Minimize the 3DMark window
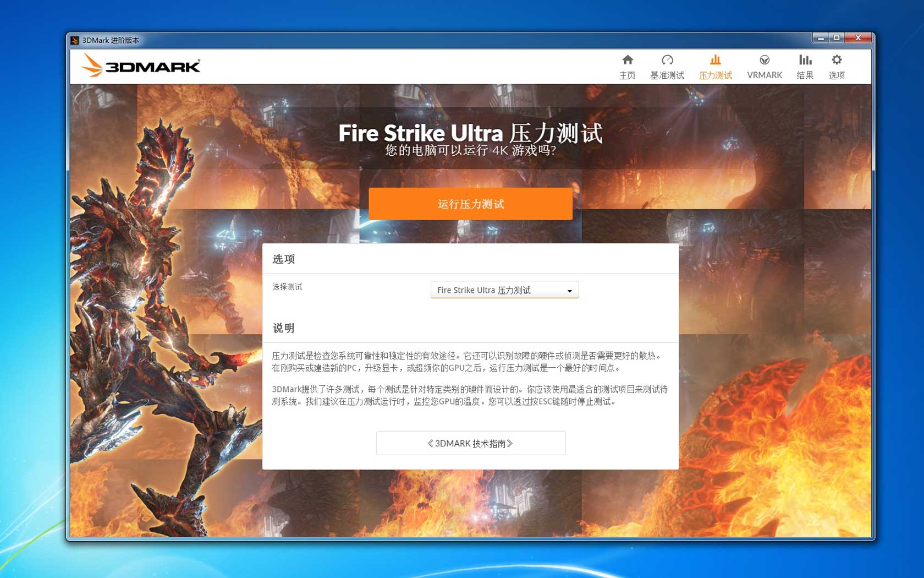 821,38
